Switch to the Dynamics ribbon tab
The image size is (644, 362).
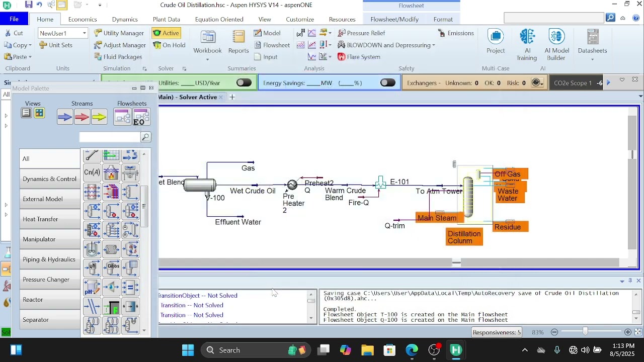tap(125, 19)
